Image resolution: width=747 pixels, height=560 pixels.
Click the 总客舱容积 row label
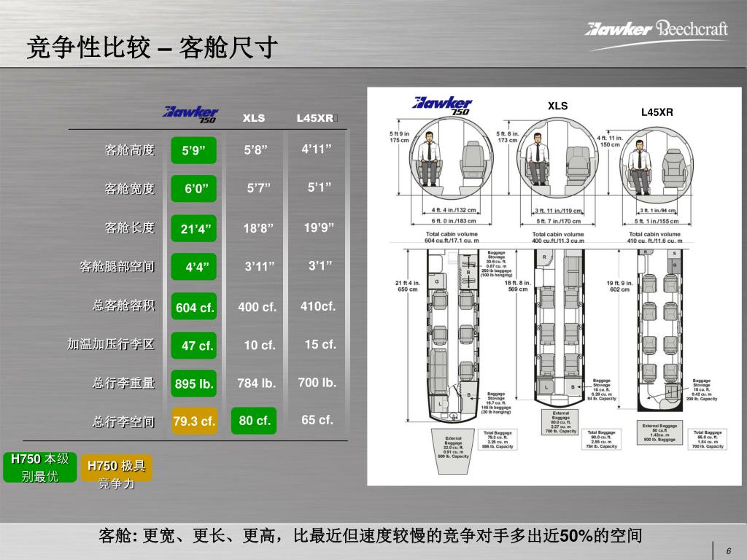coord(123,305)
